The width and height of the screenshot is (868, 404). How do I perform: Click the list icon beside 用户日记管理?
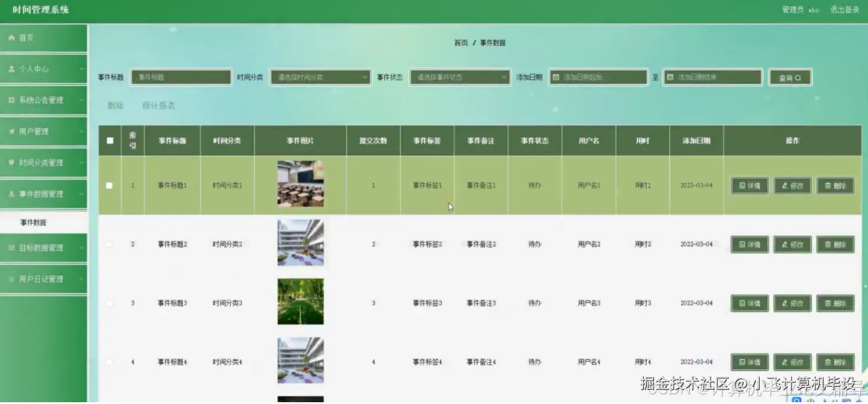[11, 279]
